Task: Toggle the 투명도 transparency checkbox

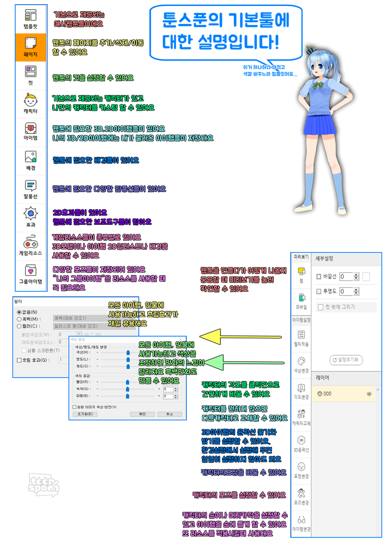Action: (319, 292)
